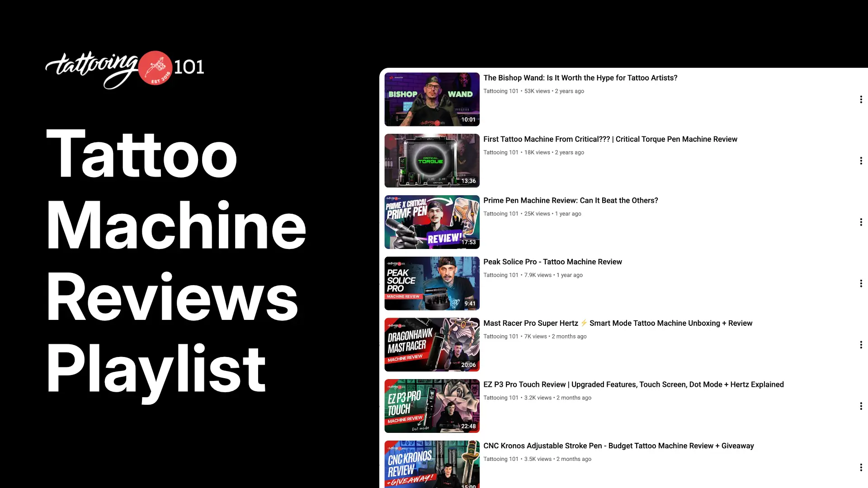The height and width of the screenshot is (488, 868).
Task: Play the Critical Torque video thumbnail
Action: click(432, 160)
